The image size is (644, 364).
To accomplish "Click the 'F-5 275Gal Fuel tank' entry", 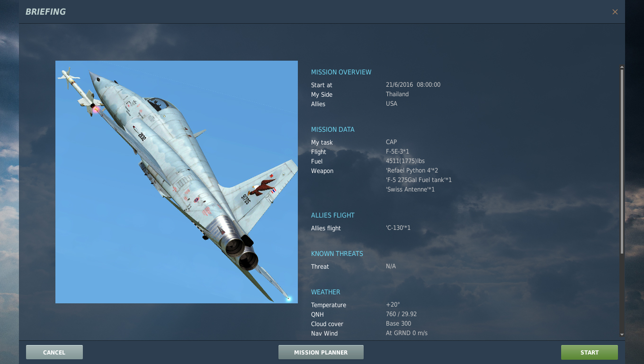I will (x=419, y=180).
